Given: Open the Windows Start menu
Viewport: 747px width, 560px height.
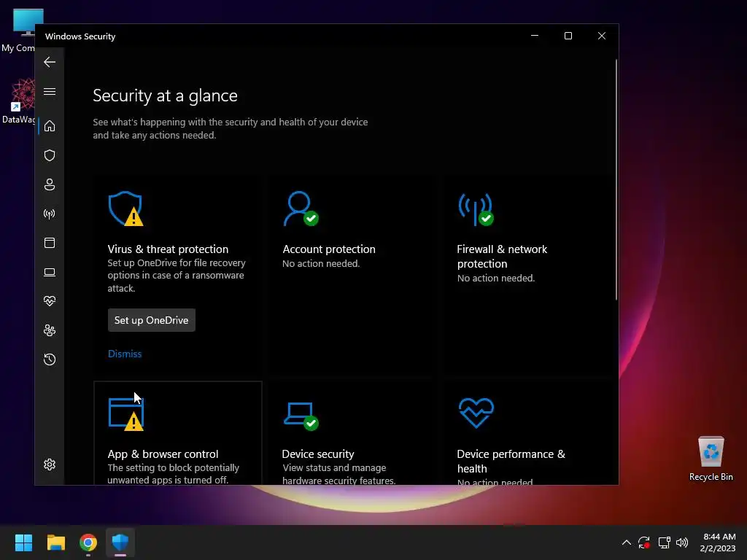Looking at the screenshot, I should (x=23, y=542).
